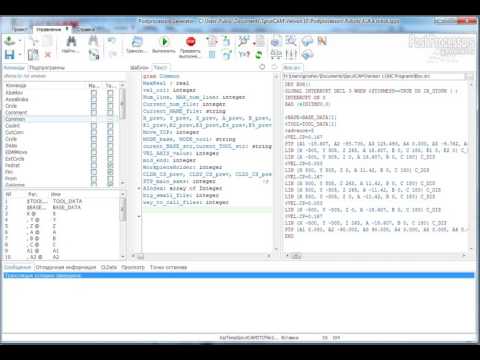Toggle first checkbox in the Fedrat row
This screenshot has width=480, height=360.
(94, 165)
